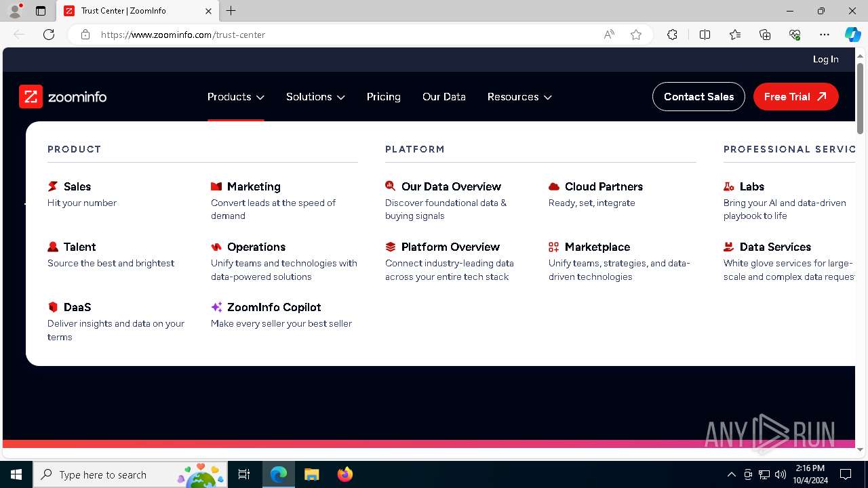Open the Operations product link
868x488 pixels.
click(x=256, y=247)
